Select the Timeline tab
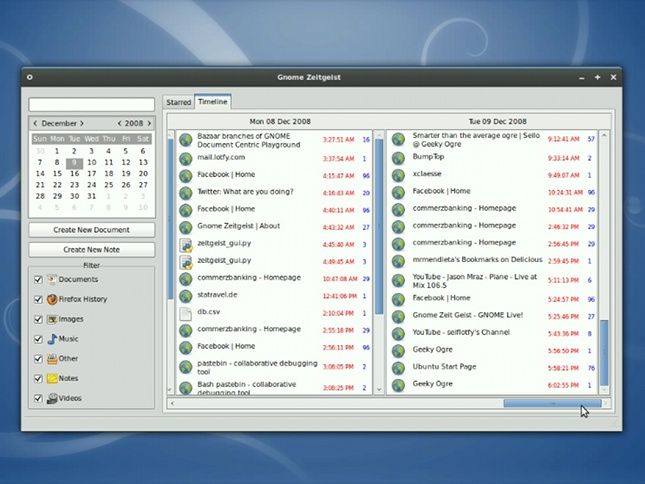 point(213,102)
